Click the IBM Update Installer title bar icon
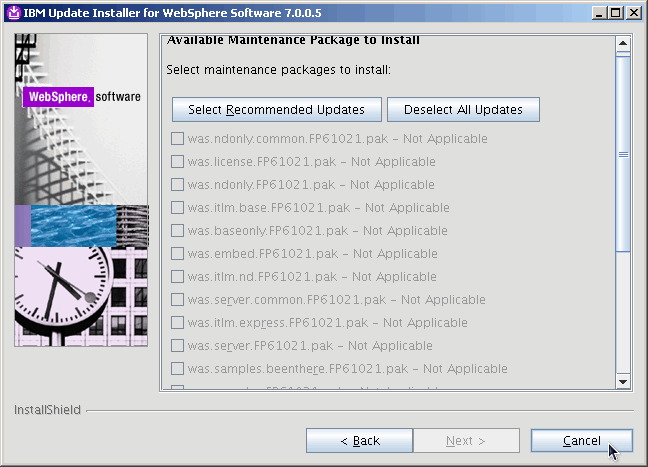This screenshot has height=467, width=648. click(x=12, y=12)
